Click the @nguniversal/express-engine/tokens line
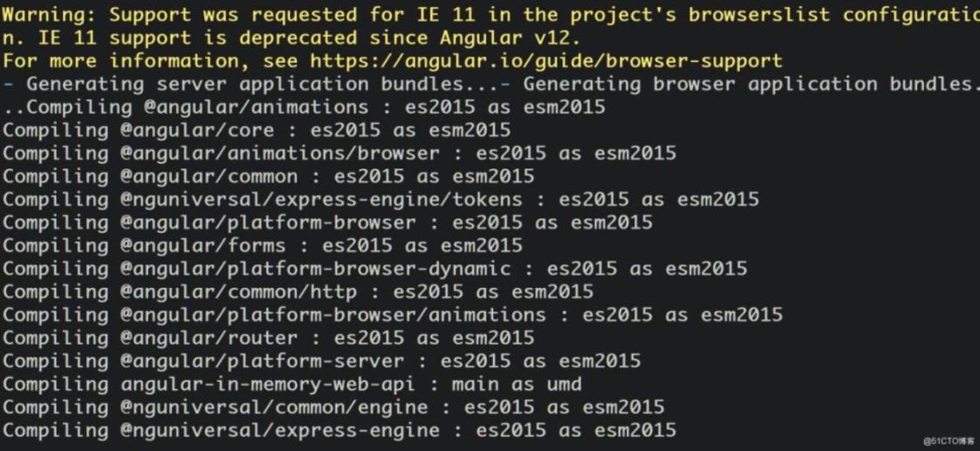This screenshot has width=980, height=451. pyautogui.click(x=380, y=200)
